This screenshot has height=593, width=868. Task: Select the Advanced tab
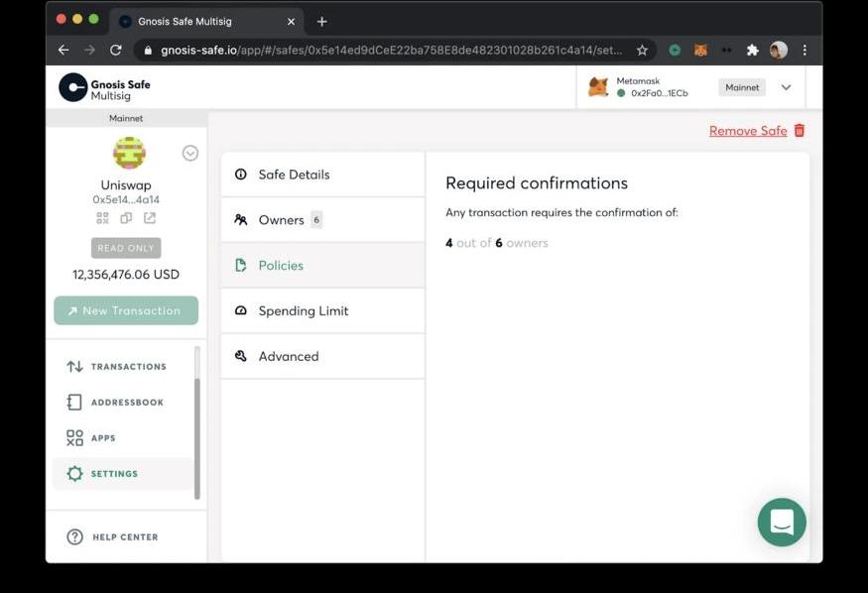(322, 356)
